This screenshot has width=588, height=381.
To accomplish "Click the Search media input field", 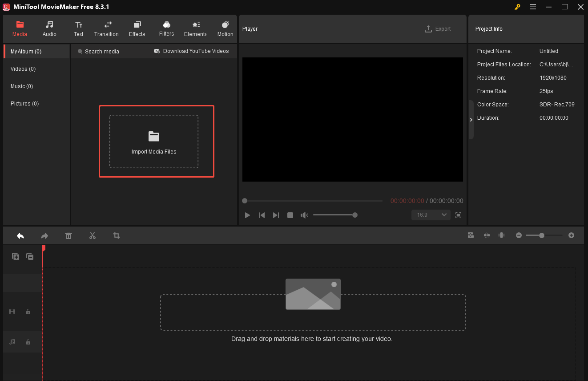I will point(102,51).
